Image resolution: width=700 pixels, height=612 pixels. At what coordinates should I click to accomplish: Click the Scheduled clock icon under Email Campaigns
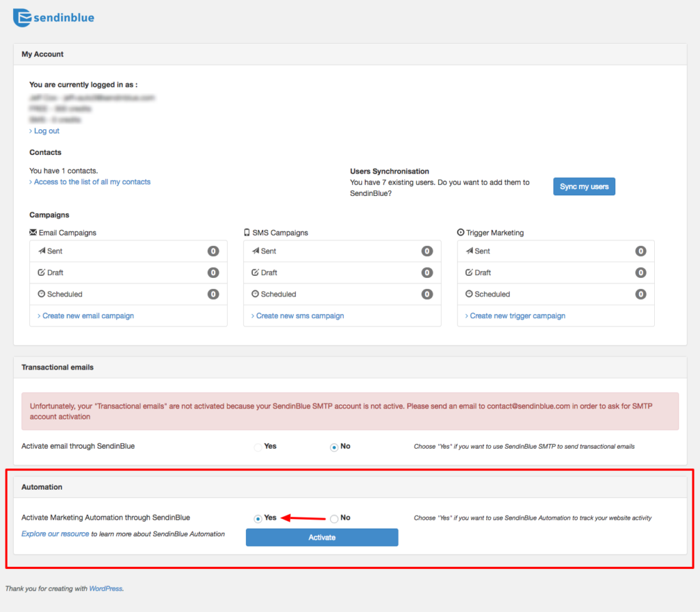point(42,294)
